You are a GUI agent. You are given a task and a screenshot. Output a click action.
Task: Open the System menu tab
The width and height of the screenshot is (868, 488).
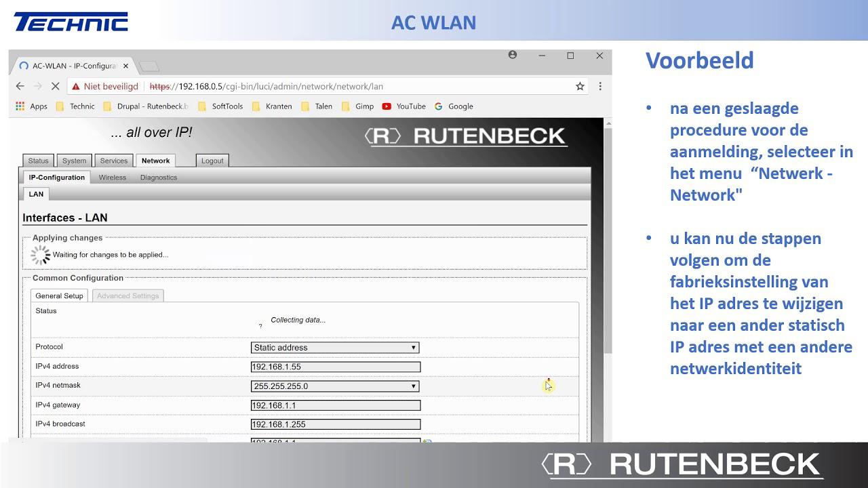74,161
